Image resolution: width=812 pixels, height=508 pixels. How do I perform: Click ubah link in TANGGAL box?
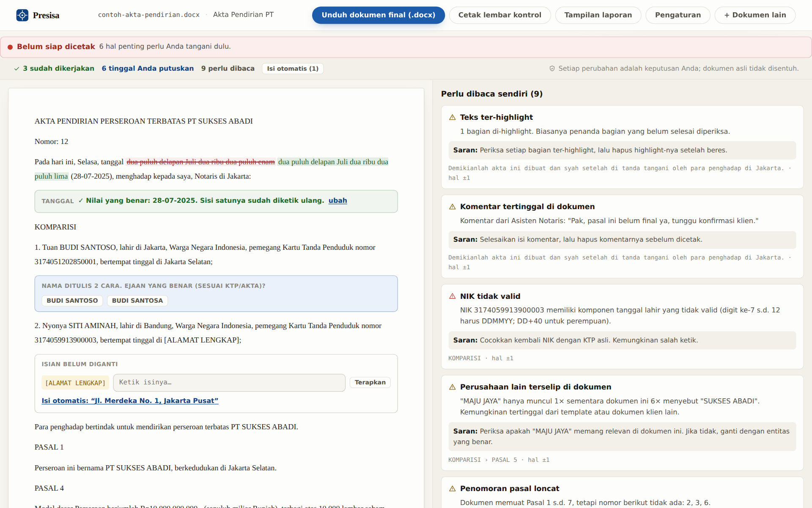[337, 201]
